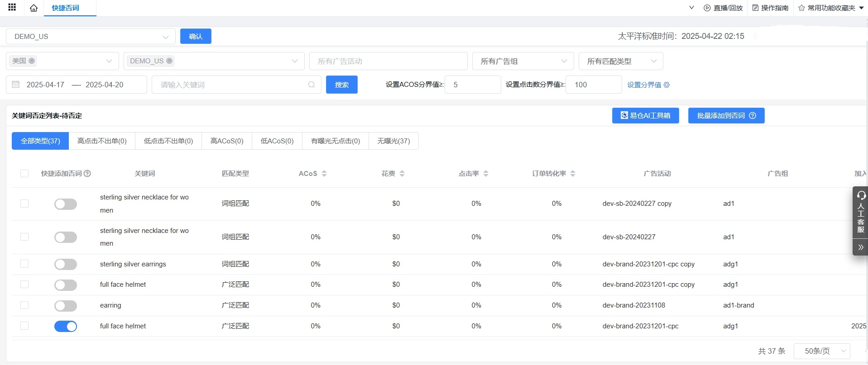Select the 高点击不出单(0) tab
This screenshot has width=868, height=365.
coord(102,141)
